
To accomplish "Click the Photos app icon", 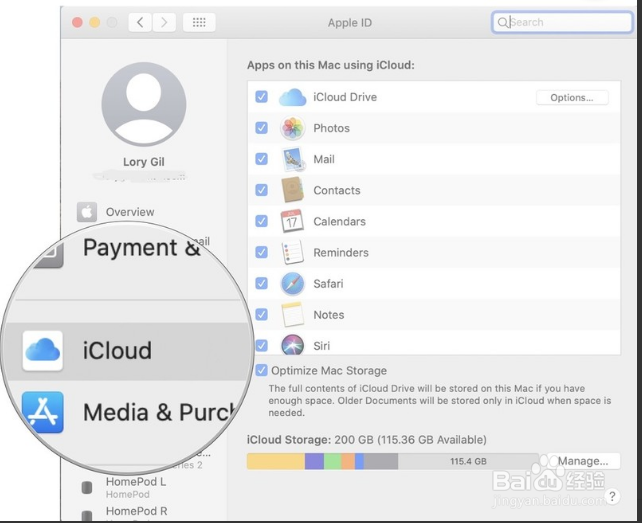I will pos(292,128).
